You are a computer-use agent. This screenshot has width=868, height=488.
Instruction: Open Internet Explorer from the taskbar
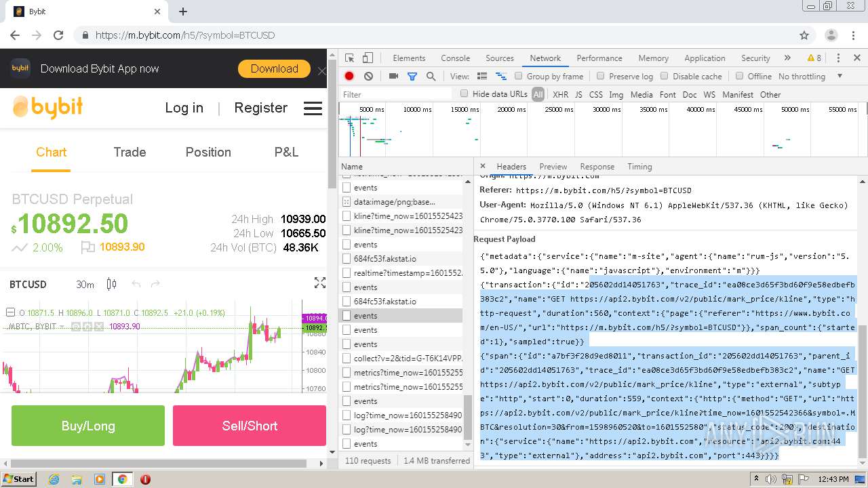[x=54, y=479]
